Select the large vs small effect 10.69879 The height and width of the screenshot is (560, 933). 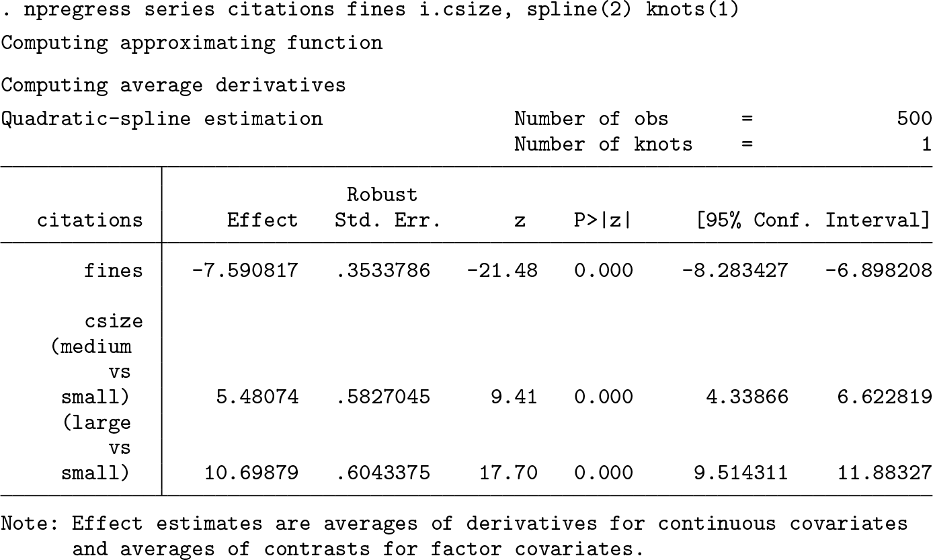[x=251, y=473]
